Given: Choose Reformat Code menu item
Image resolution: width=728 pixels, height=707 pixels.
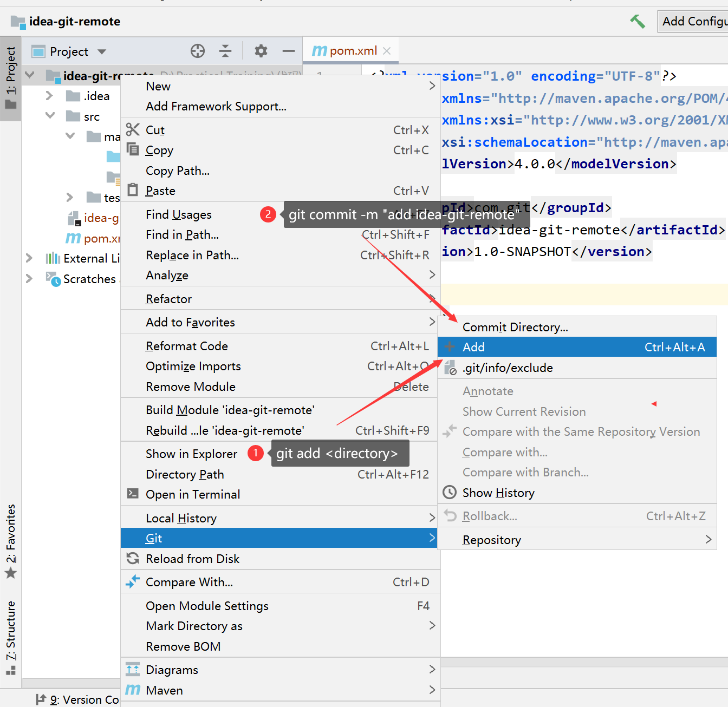Looking at the screenshot, I should coord(279,346).
